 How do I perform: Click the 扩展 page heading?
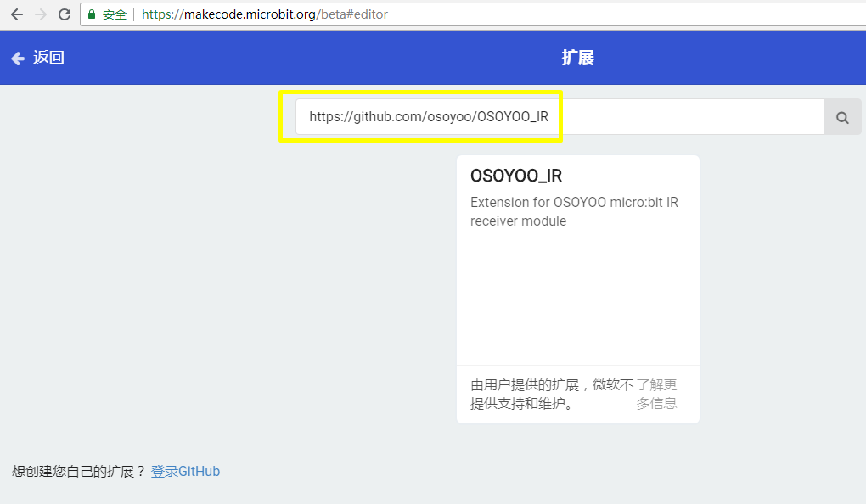(x=577, y=58)
